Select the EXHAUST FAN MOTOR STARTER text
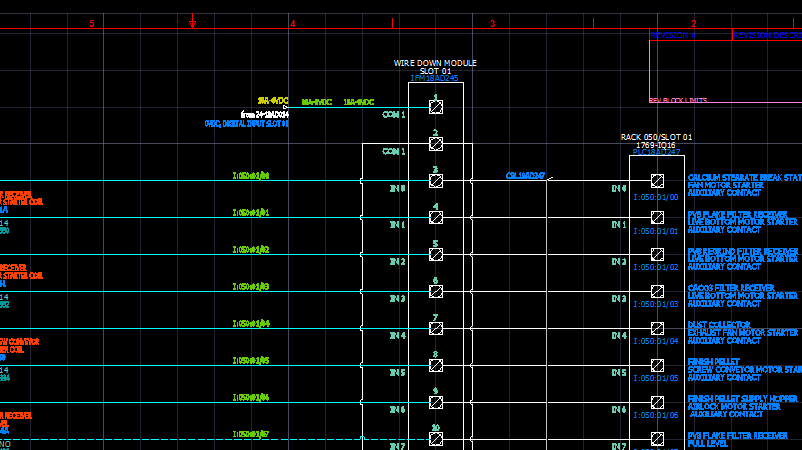 (743, 332)
